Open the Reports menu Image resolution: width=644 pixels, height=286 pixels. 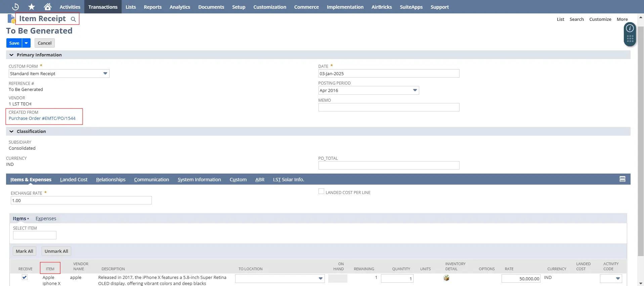click(153, 7)
